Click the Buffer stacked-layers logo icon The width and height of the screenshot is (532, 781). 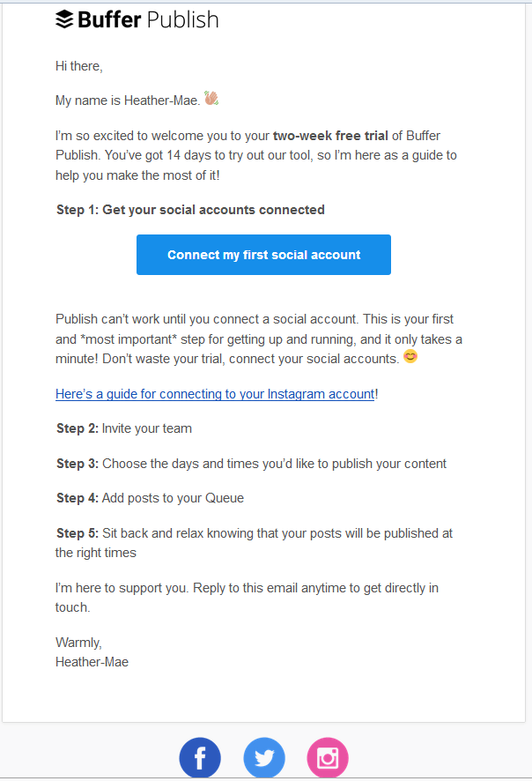click(x=64, y=19)
